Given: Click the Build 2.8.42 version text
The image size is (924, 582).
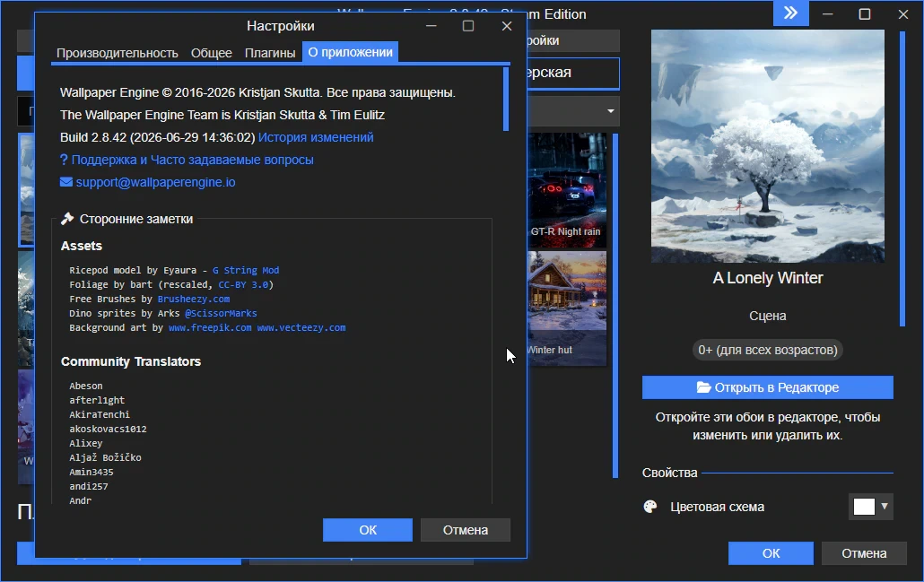Looking at the screenshot, I should tap(157, 137).
